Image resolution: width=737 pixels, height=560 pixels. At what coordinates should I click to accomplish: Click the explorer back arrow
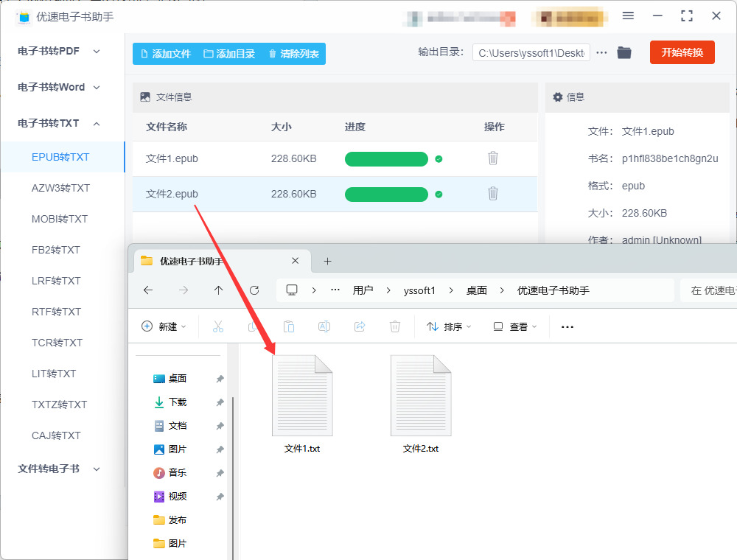point(148,290)
